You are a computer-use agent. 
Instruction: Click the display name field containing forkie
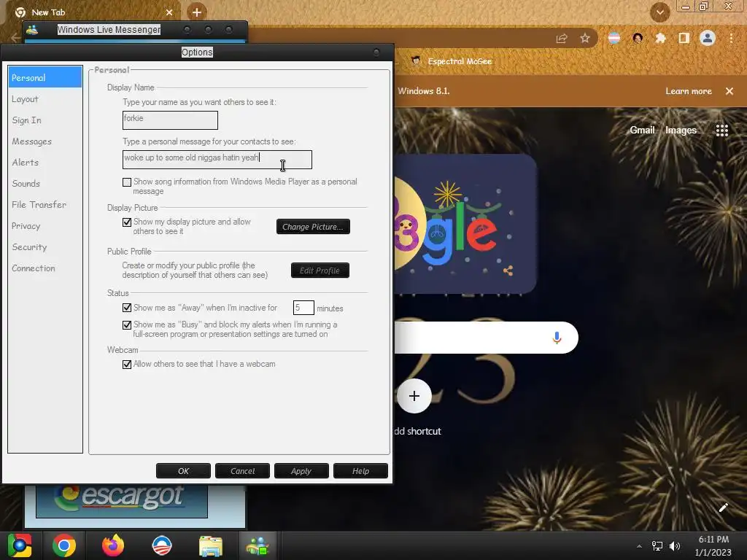[170, 120]
